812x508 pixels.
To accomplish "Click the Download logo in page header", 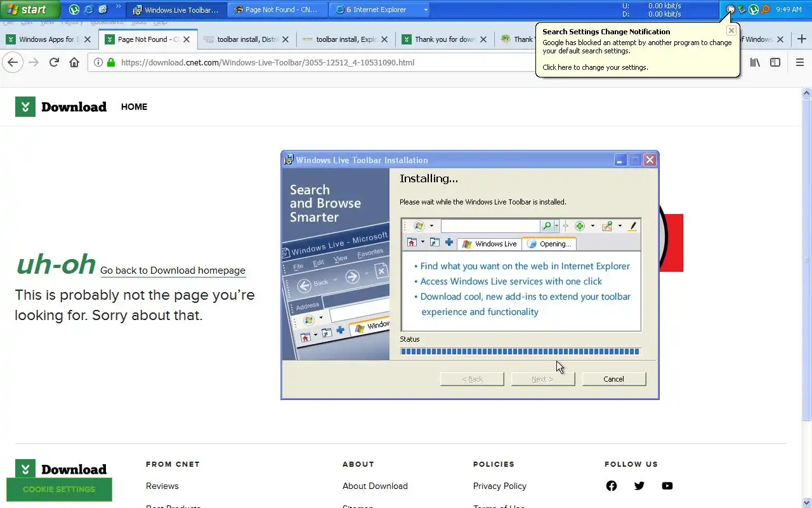I will pyautogui.click(x=61, y=107).
